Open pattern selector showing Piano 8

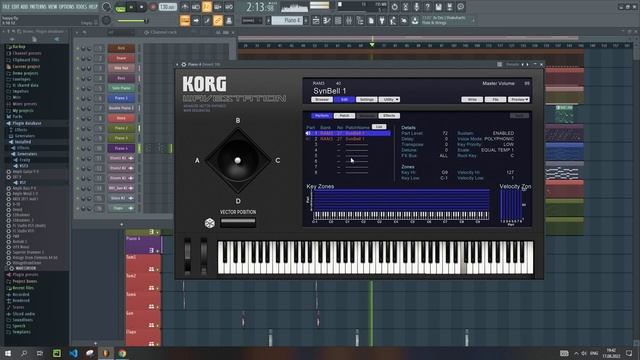click(x=287, y=20)
